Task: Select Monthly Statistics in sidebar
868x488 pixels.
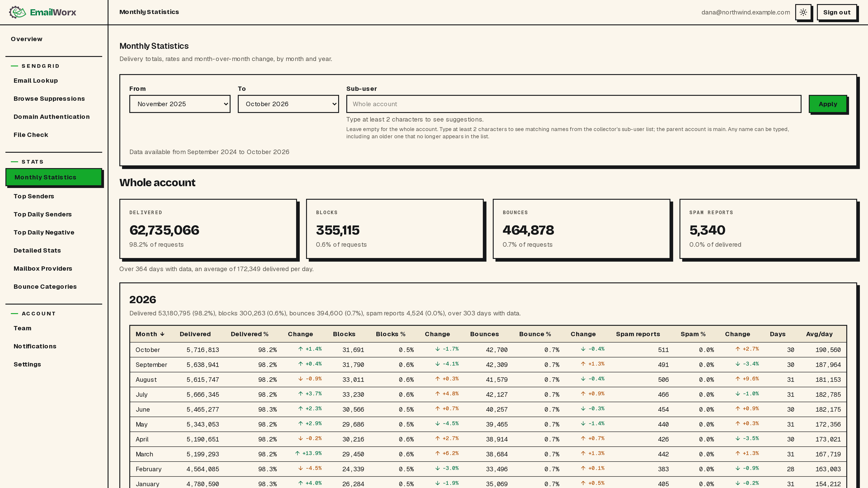Action: click(54, 177)
